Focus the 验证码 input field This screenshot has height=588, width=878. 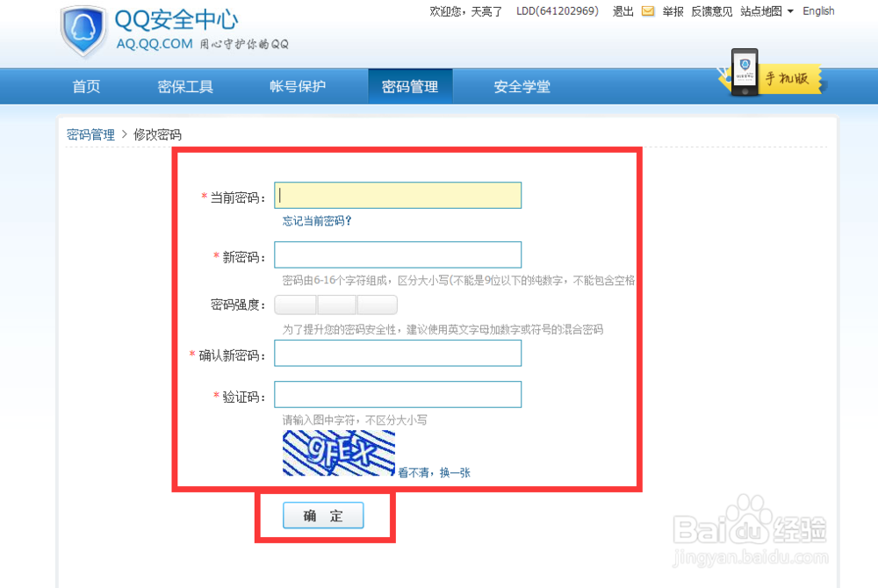pyautogui.click(x=398, y=394)
